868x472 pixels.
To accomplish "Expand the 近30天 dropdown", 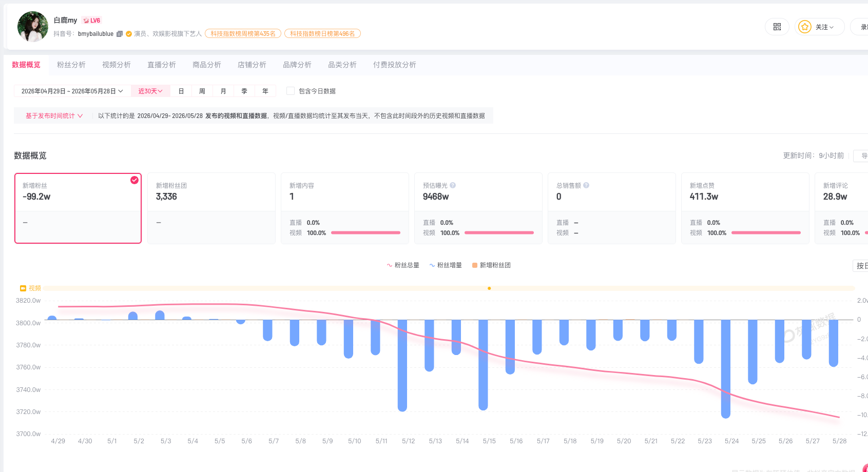I will point(150,91).
